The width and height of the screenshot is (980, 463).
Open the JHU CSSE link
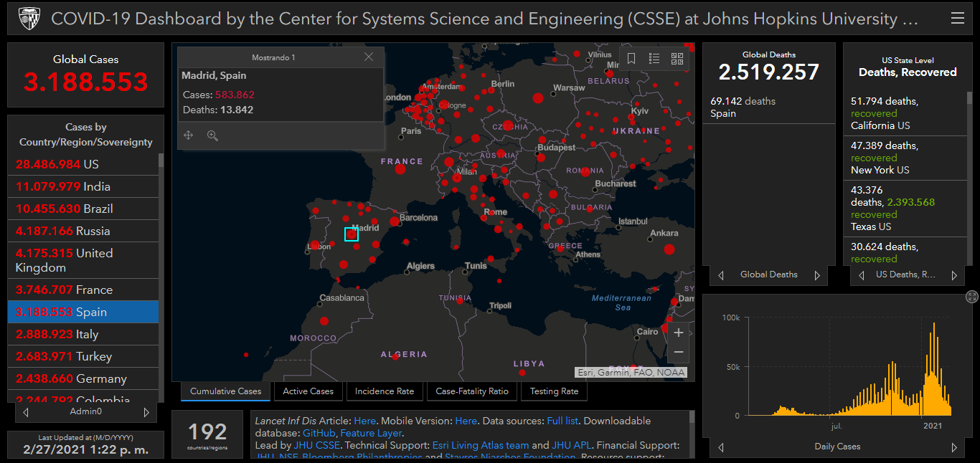[316, 445]
